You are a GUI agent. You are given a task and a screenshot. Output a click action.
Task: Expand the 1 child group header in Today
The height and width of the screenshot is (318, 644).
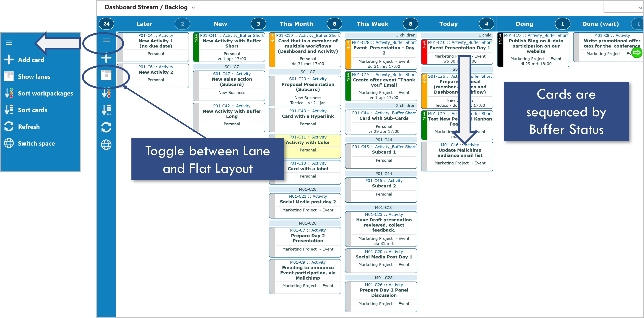point(457,35)
